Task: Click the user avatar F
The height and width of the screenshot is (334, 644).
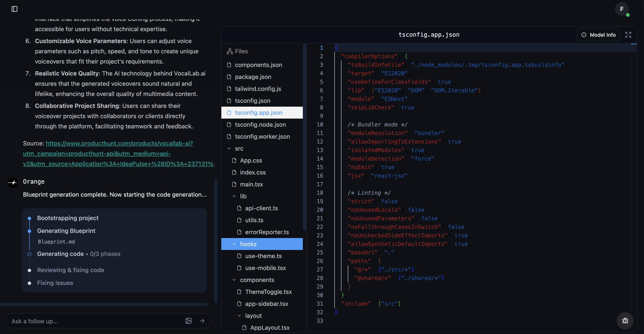Action: click(621, 9)
